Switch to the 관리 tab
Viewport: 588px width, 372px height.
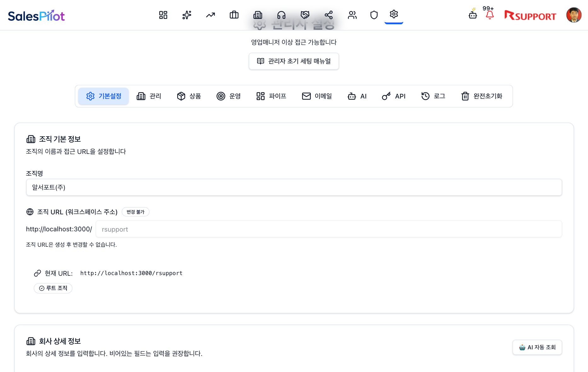click(x=149, y=96)
